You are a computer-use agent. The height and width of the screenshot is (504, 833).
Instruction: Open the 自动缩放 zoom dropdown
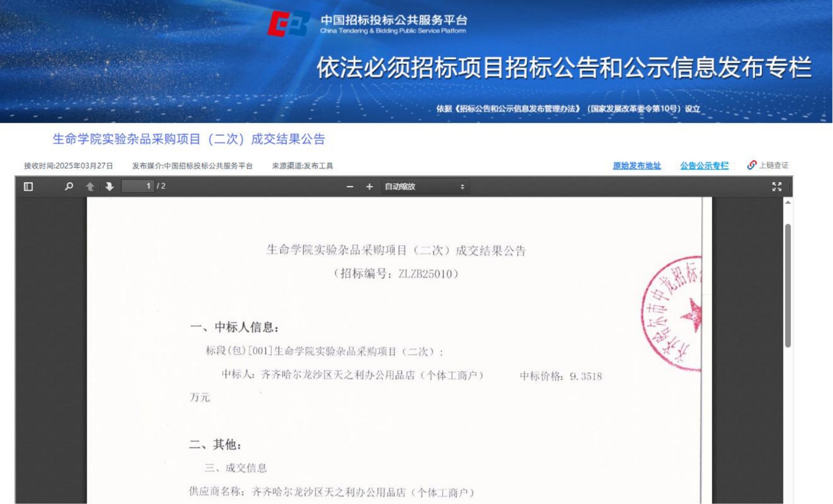425,187
